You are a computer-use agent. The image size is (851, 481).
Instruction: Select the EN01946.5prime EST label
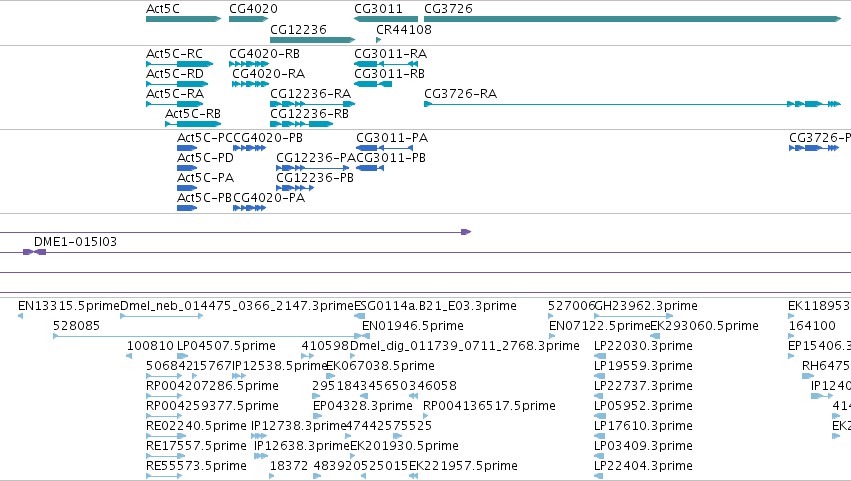click(412, 326)
